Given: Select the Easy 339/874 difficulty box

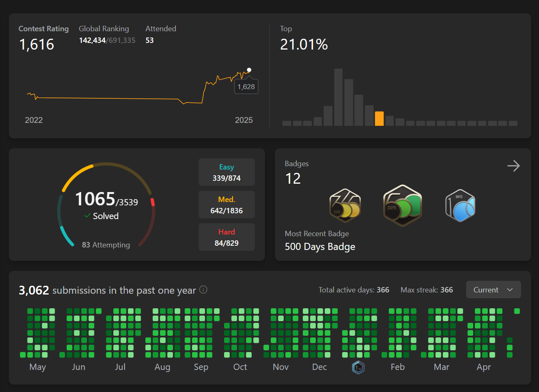Looking at the screenshot, I should 227,172.
